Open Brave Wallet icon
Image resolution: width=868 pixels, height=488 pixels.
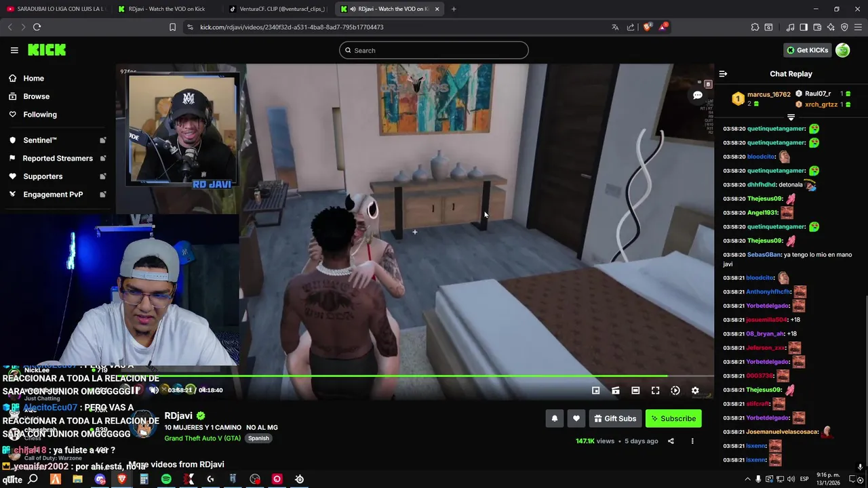tap(817, 27)
